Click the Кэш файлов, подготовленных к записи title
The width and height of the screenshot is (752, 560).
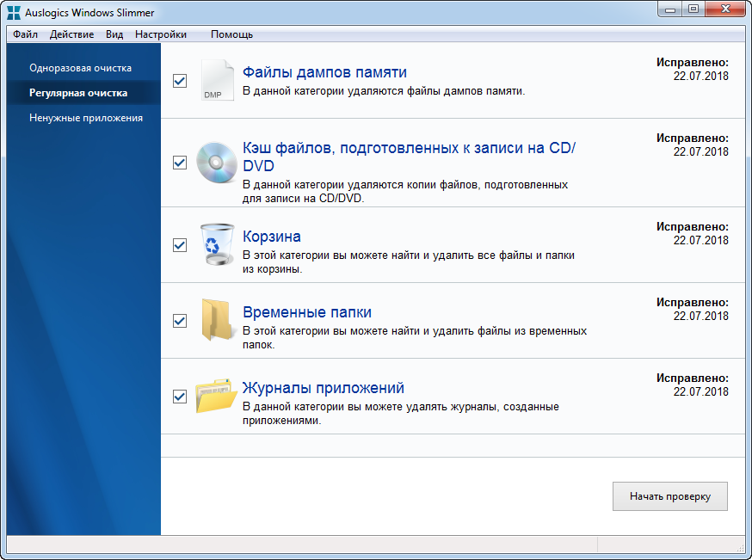point(409,157)
